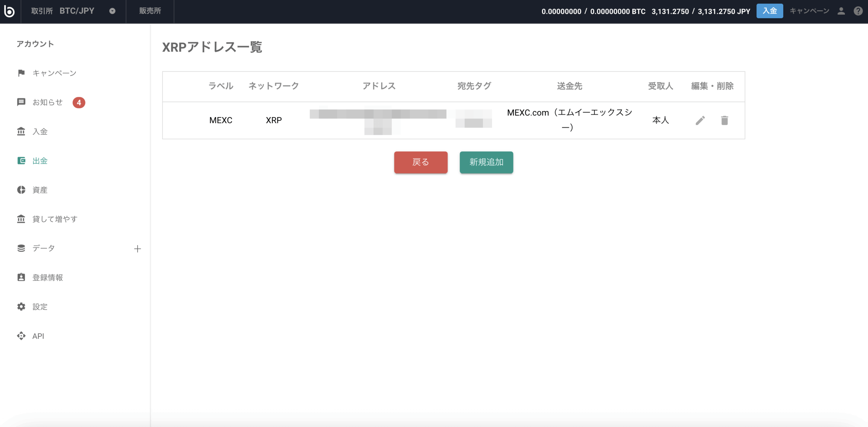The height and width of the screenshot is (427, 868).
Task: Click the BTC balance figures in header
Action: pyautogui.click(x=593, y=11)
